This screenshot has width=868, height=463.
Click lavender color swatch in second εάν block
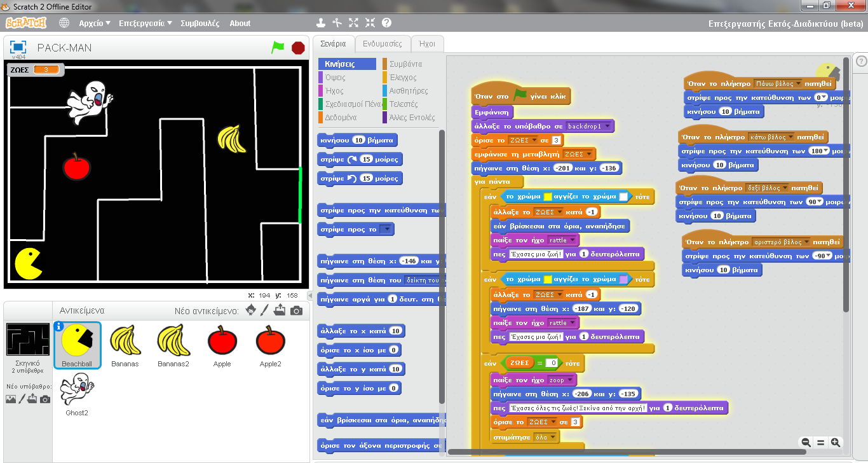pos(623,279)
